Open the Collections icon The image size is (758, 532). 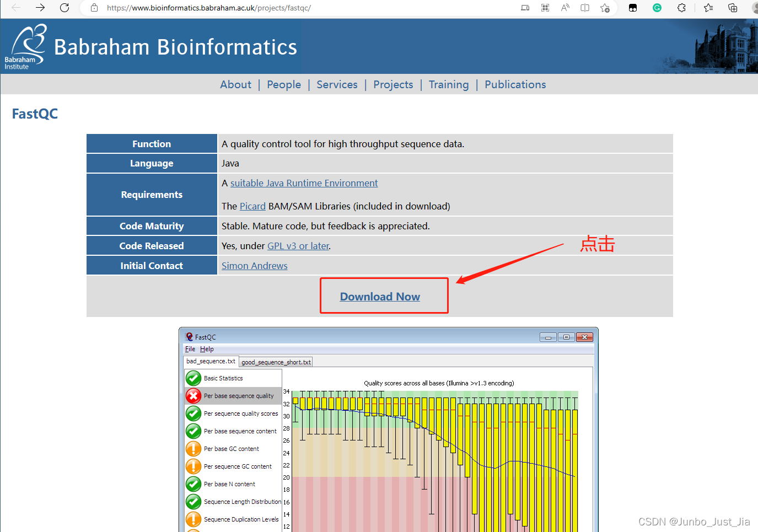tap(733, 8)
